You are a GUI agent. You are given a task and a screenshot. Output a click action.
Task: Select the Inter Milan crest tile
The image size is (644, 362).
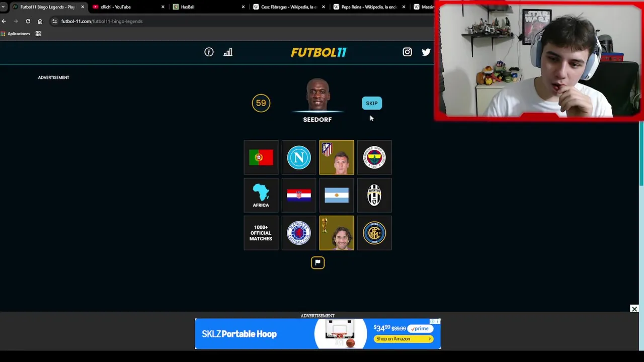pos(374,233)
